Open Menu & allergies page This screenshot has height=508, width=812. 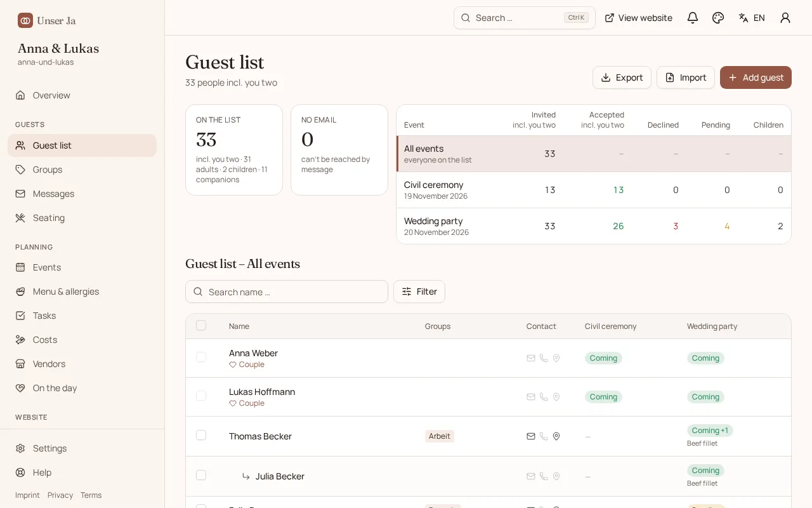82,291
